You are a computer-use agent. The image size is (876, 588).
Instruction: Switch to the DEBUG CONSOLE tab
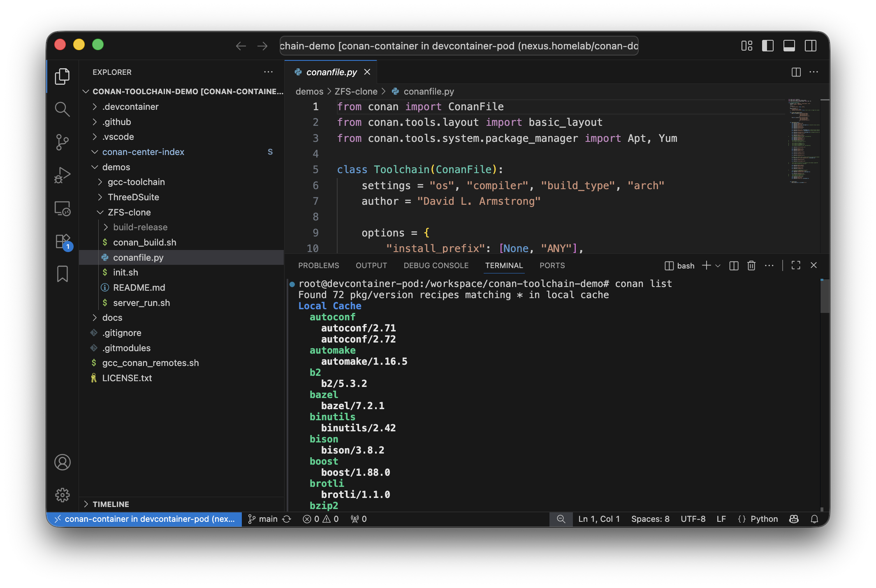(436, 266)
